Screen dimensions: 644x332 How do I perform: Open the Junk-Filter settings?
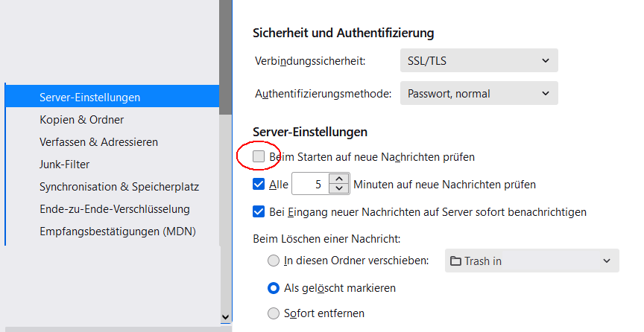(x=65, y=164)
